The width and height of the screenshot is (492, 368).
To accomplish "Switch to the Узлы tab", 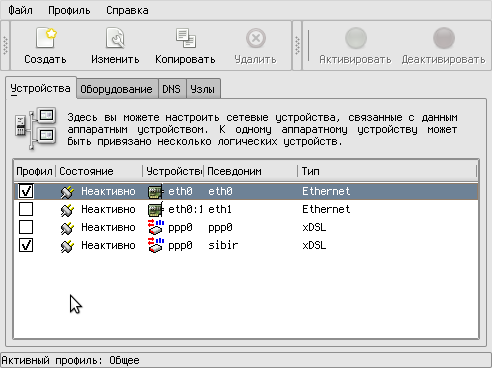I will tap(203, 89).
